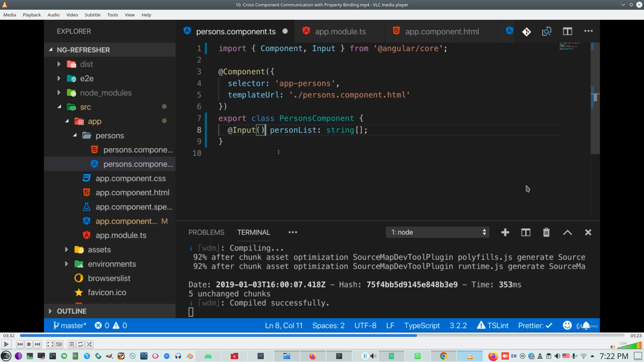Click the VLC seek progress bar

322,336
